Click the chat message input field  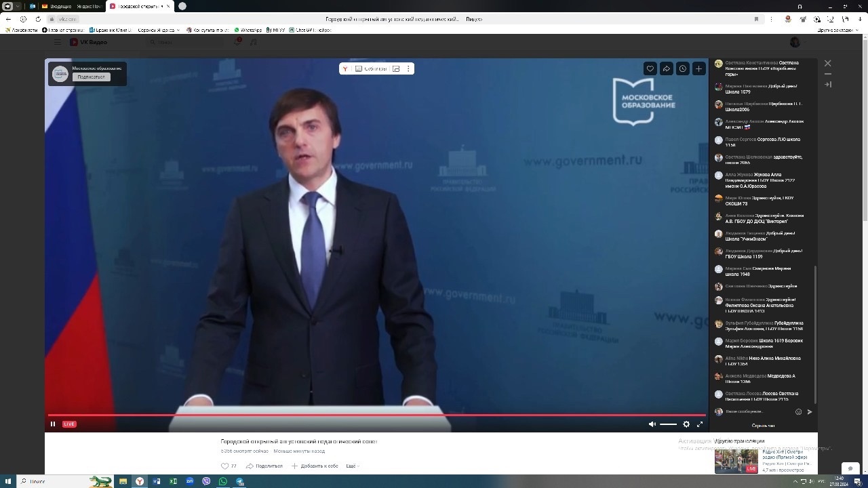(x=753, y=411)
